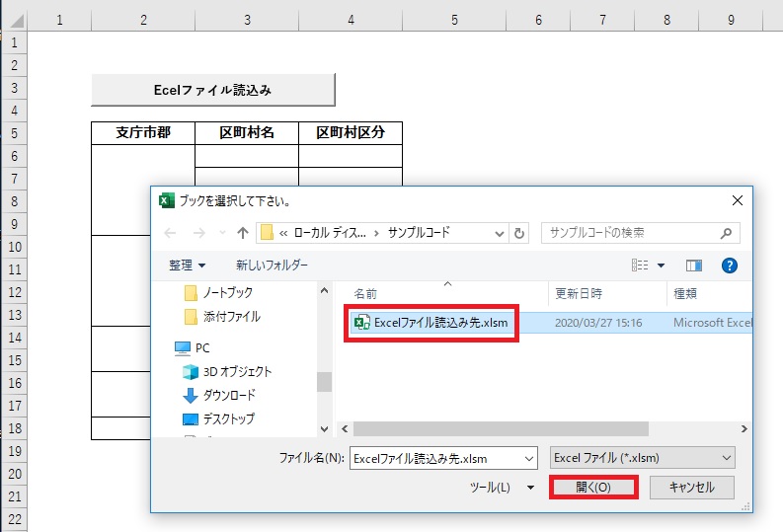Select PC in the navigation tree
Image resolution: width=783 pixels, height=532 pixels.
(193, 347)
